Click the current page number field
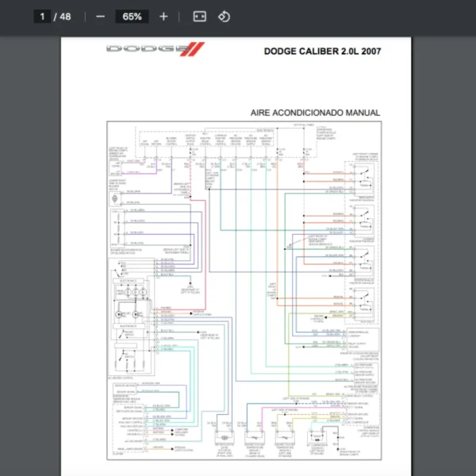The width and height of the screenshot is (476, 476). point(43,17)
